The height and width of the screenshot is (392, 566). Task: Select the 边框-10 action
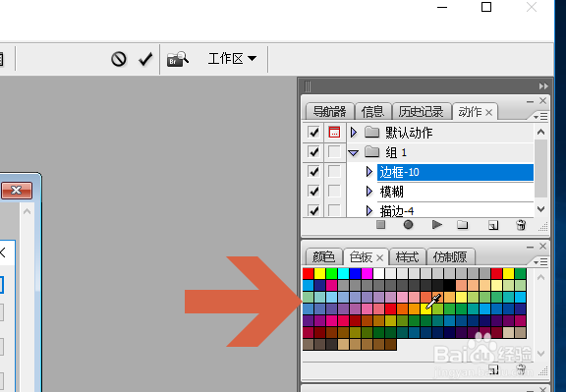(455, 172)
